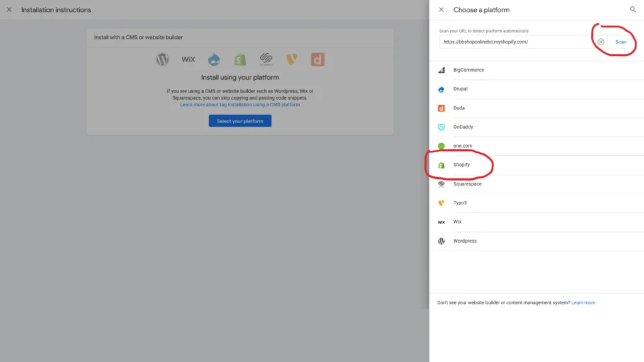
Task: Click the Scan button next to the URL
Action: [621, 41]
